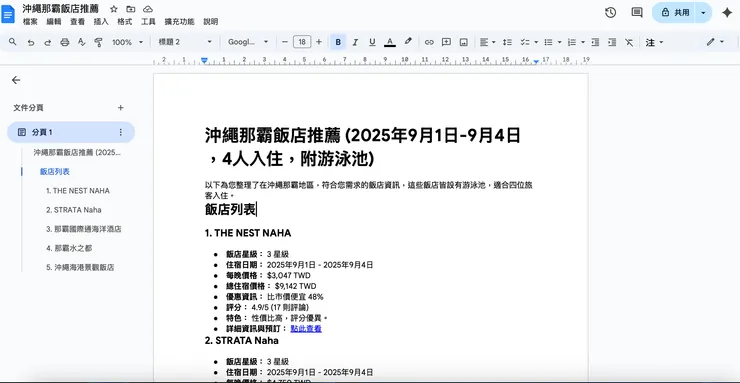Open the highlight color pen
The width and height of the screenshot is (740, 383).
coord(408,42)
